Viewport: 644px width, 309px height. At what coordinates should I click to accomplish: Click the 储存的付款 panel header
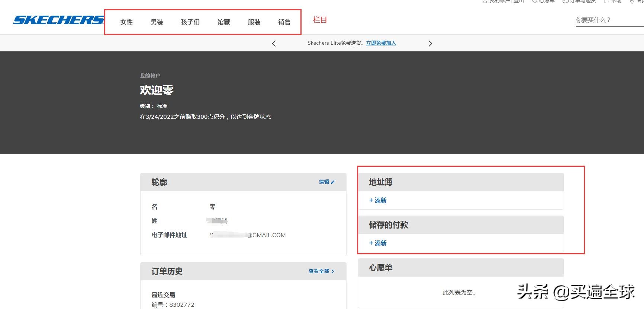coord(461,225)
